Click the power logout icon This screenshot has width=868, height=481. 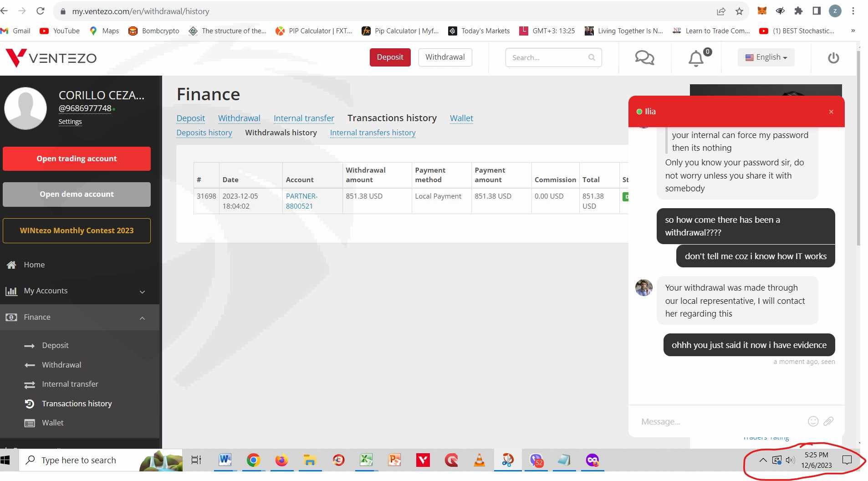[833, 58]
